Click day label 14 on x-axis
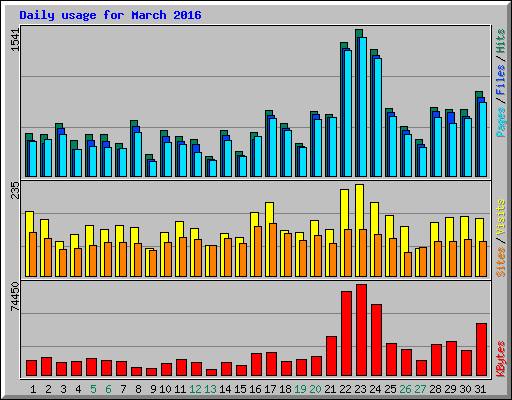Screen dimensions: 512x400 coord(225,389)
